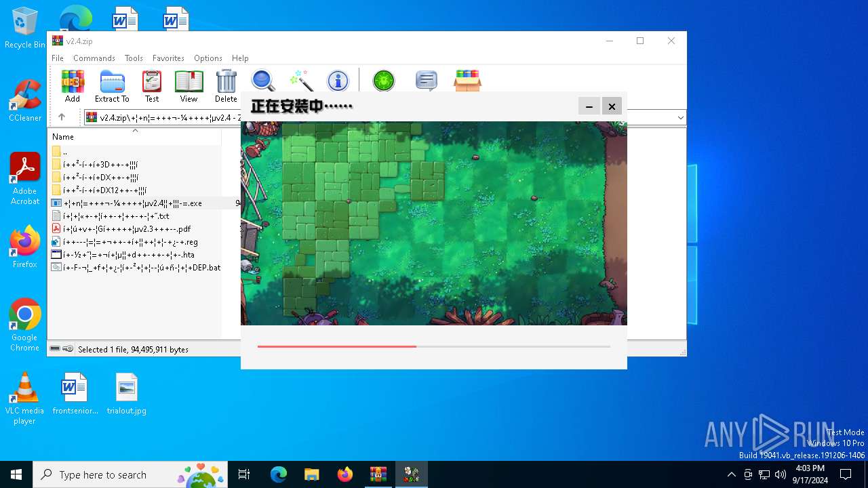Click the Comment speech bubble icon

[x=426, y=81]
